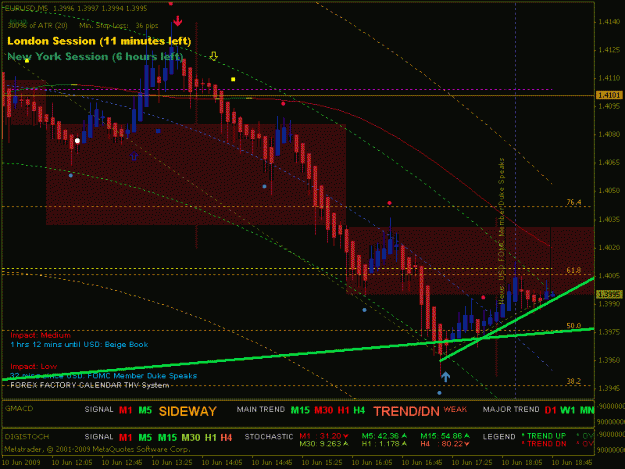
Task: Select M1 in the GMACD signal row
Action: pos(126,410)
